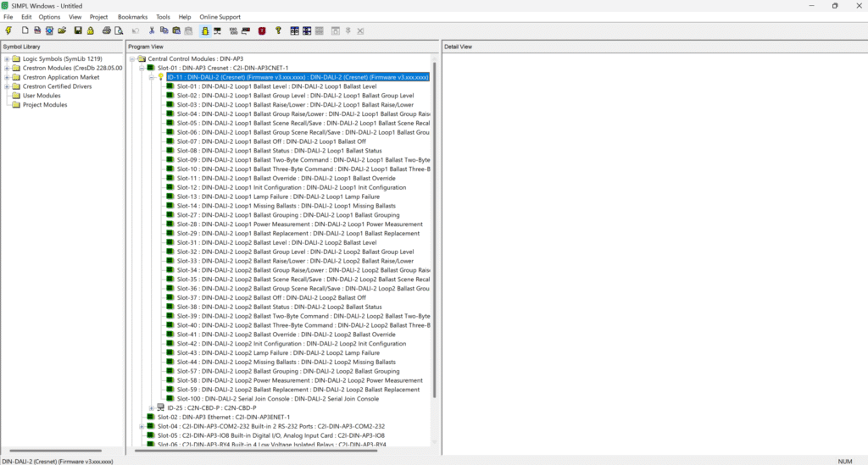Click the Project Modules folder icon
Image resolution: width=868 pixels, height=465 pixels.
[16, 104]
